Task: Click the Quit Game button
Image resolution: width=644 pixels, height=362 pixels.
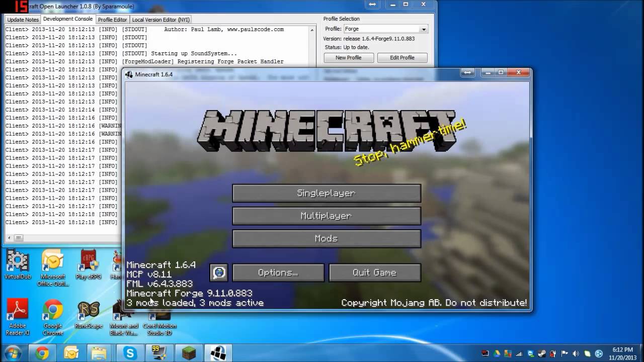Action: [374, 273]
